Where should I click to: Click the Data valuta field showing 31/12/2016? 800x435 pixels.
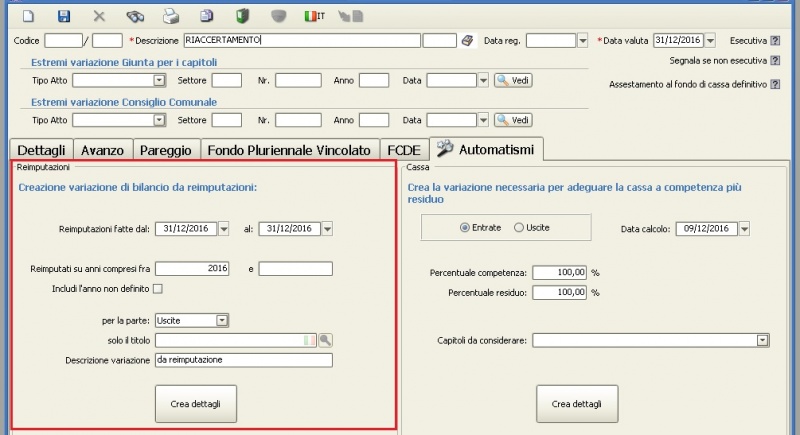coord(678,40)
